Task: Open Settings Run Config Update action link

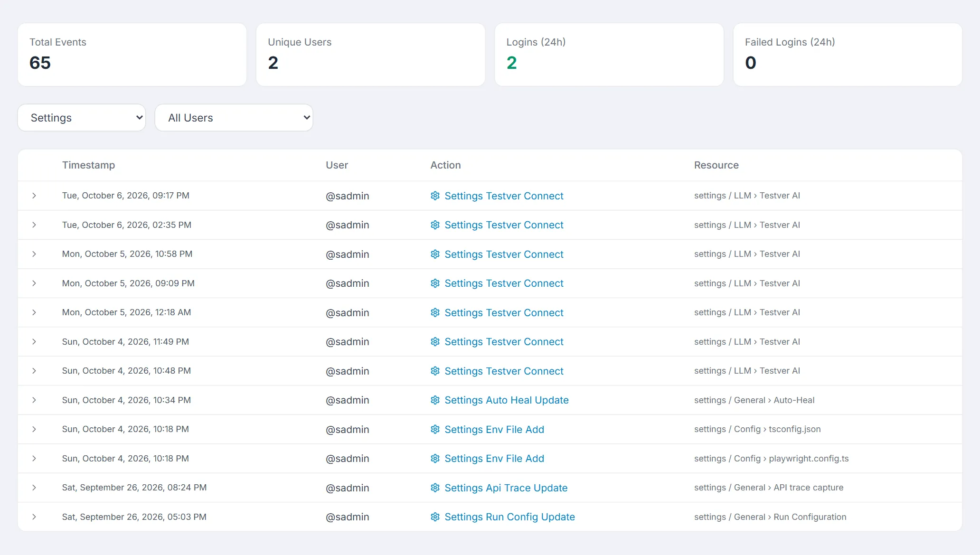Action: tap(509, 517)
